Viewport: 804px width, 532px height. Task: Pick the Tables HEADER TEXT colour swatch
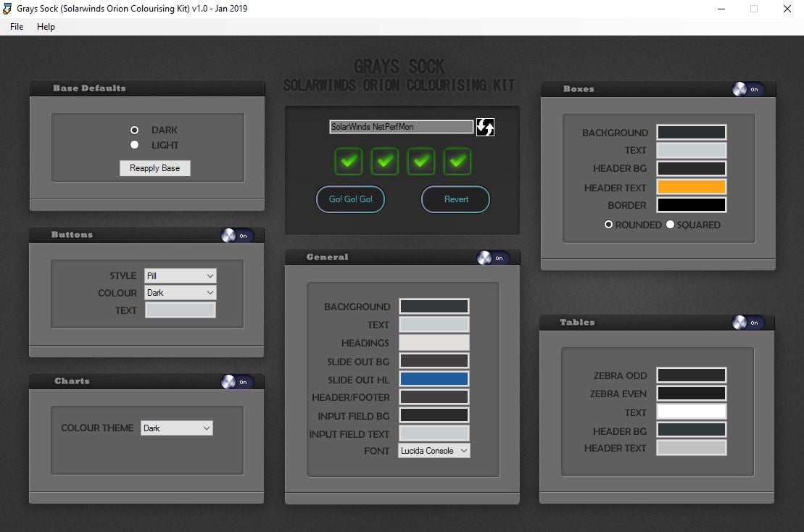pyautogui.click(x=692, y=447)
